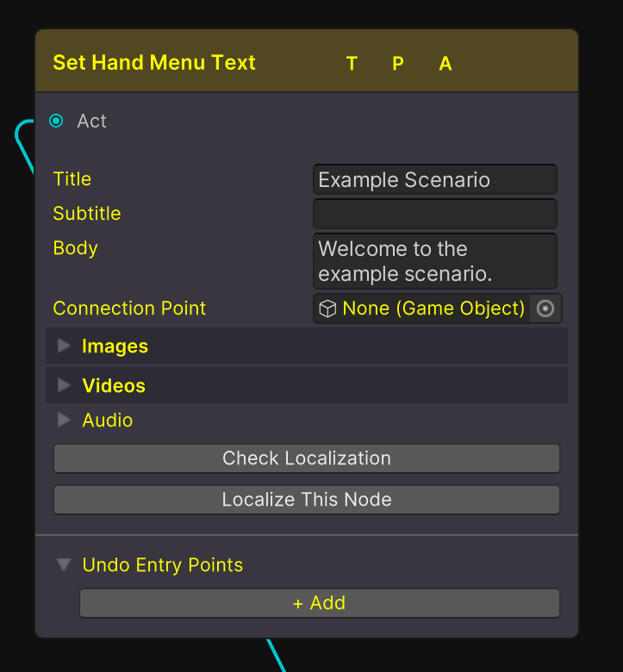Add a new undo entry point
This screenshot has height=672, width=623.
pyautogui.click(x=319, y=603)
